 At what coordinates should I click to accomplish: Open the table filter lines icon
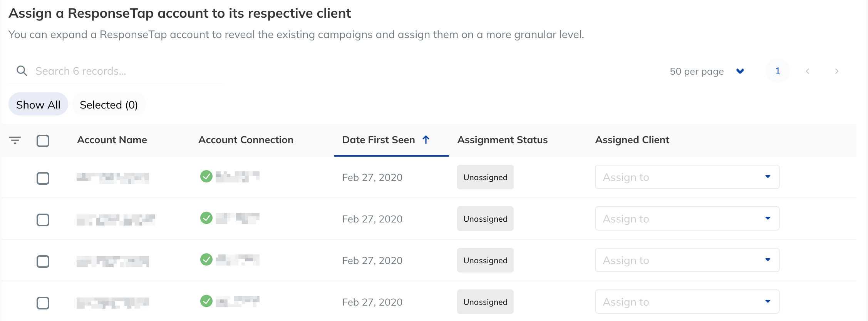(15, 140)
